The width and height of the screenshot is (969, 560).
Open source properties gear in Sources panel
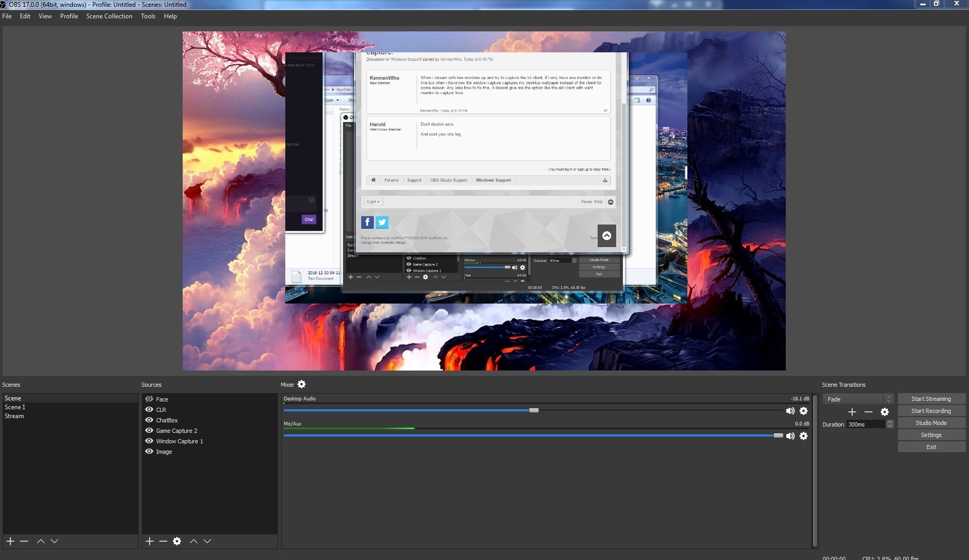(177, 541)
